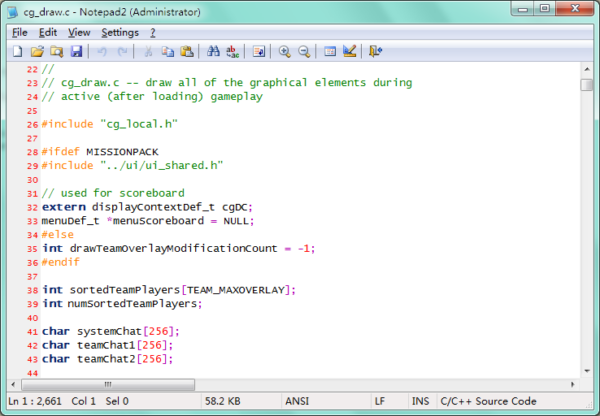Image resolution: width=600 pixels, height=416 pixels.
Task: Click the Exit door toolbar icon
Action: (375, 51)
